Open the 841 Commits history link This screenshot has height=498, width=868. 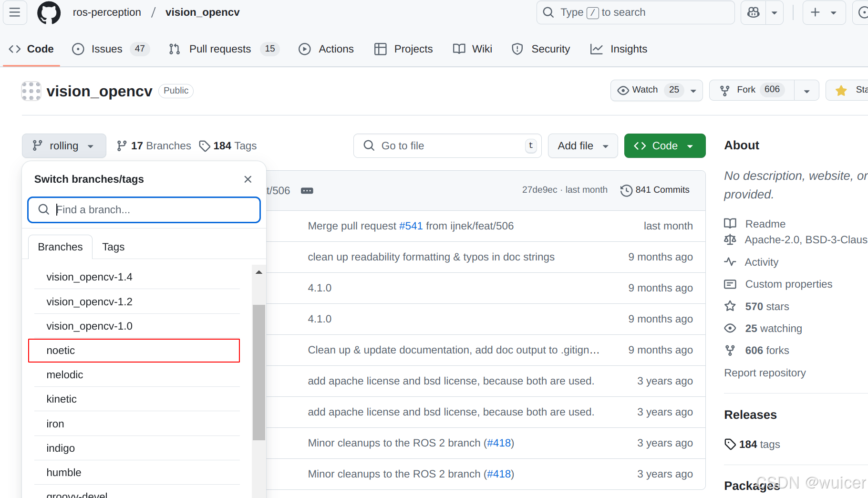[655, 190]
